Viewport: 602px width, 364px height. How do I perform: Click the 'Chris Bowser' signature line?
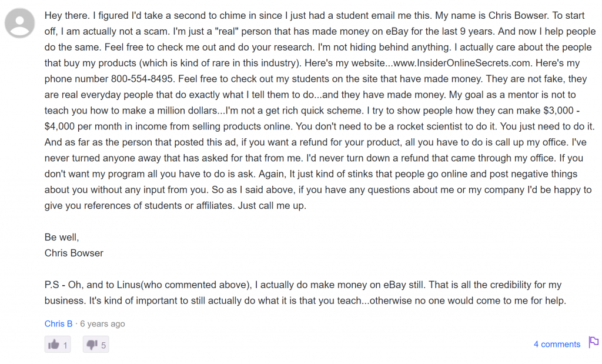(x=73, y=253)
